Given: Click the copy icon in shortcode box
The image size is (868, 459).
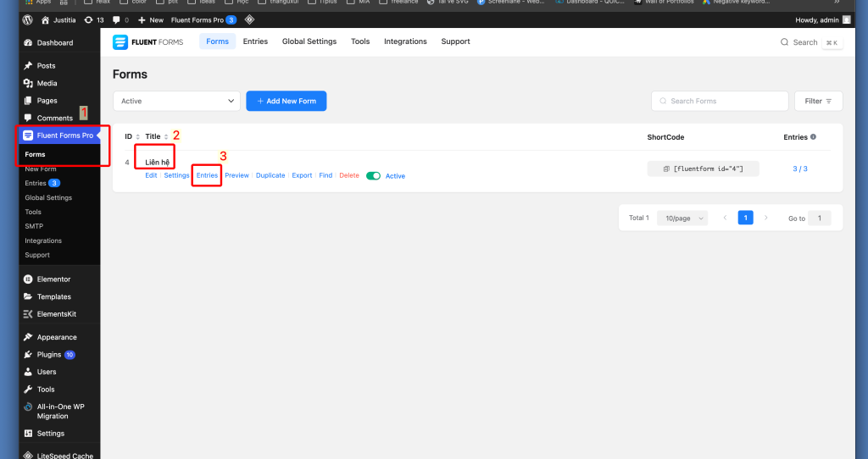Looking at the screenshot, I should coord(666,169).
